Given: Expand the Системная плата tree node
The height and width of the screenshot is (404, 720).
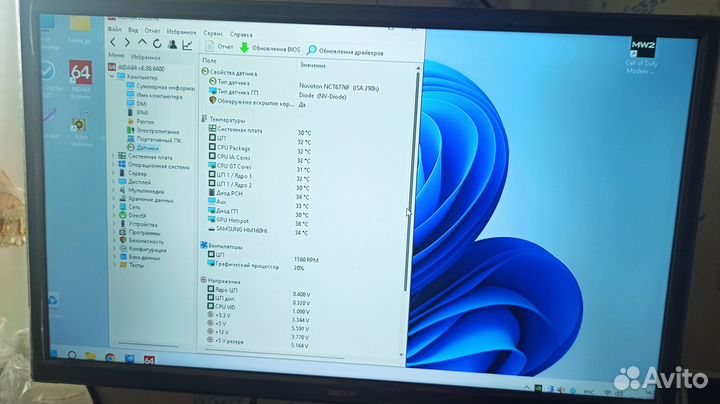Looking at the screenshot, I should pyautogui.click(x=113, y=156).
